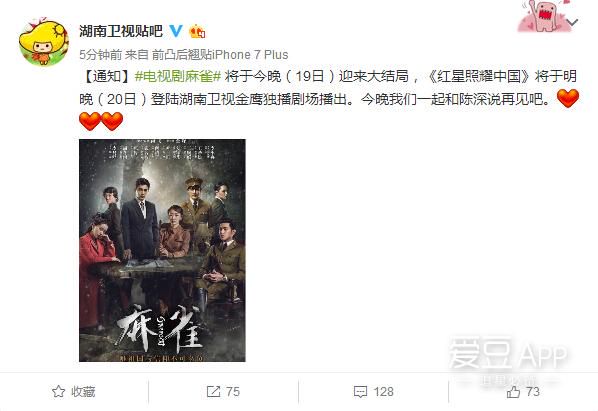Enlarge the 麻雀 drama poster thumbnail
Viewport: 598px width, 411px height.
tap(162, 250)
